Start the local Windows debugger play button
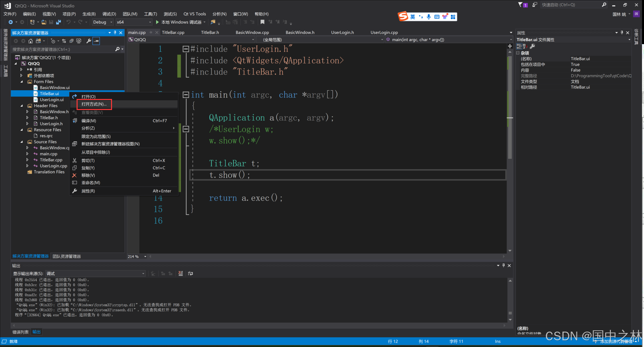 pos(157,22)
